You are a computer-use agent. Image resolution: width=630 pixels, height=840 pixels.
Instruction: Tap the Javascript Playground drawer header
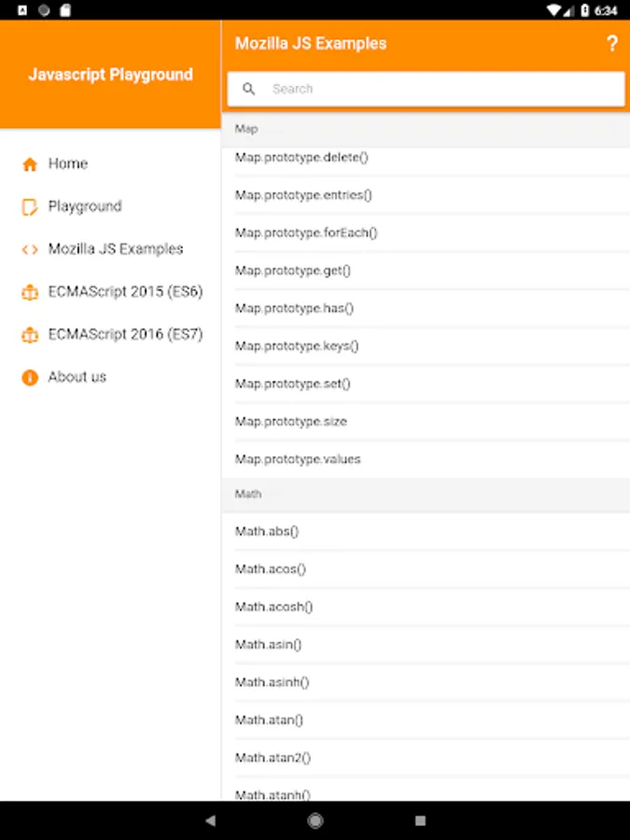(x=110, y=75)
